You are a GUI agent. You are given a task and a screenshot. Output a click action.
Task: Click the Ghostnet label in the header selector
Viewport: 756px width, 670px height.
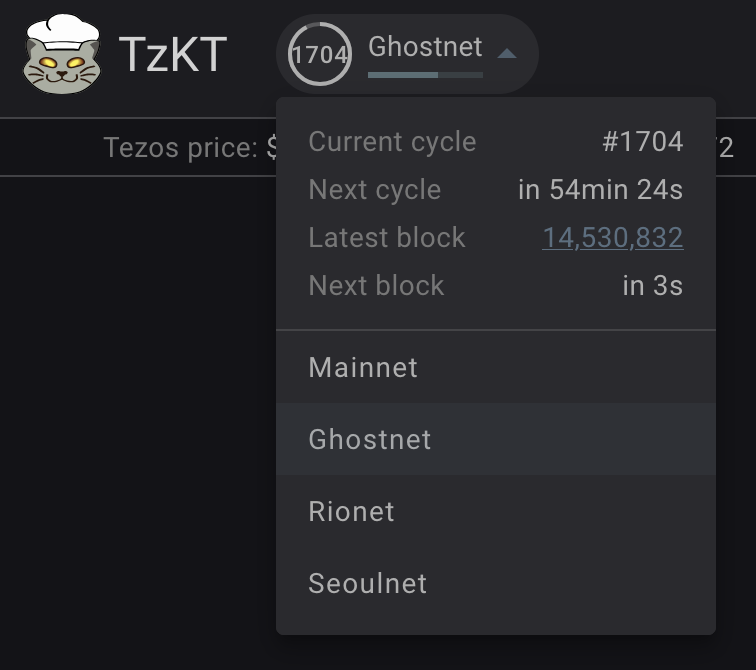(x=425, y=46)
